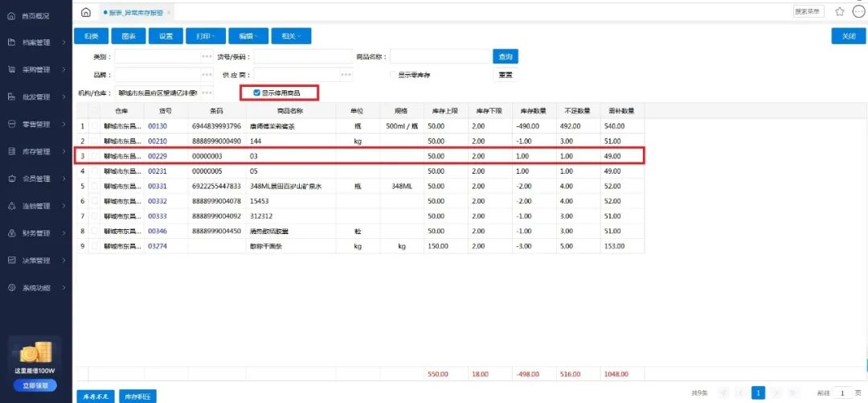Click the 系统功能 gear icon

[x=12, y=288]
